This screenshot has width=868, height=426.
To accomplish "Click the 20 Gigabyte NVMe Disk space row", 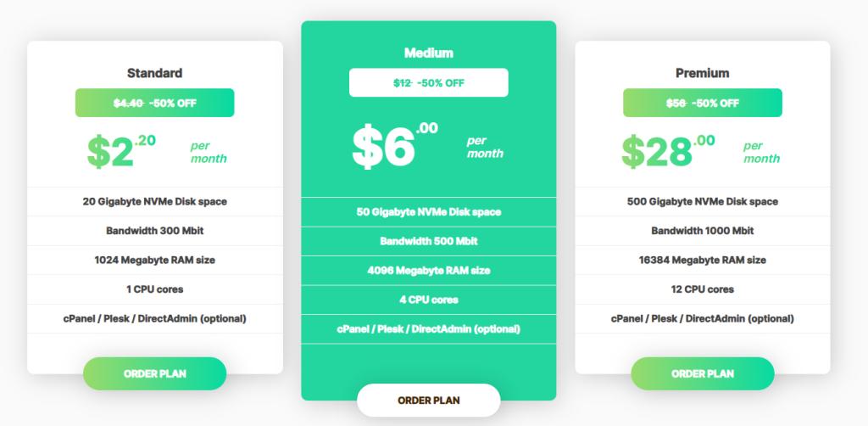I will pos(154,201).
